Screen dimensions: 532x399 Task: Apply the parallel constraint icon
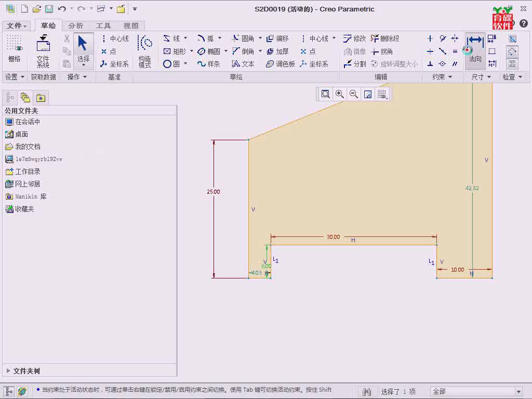click(x=455, y=64)
